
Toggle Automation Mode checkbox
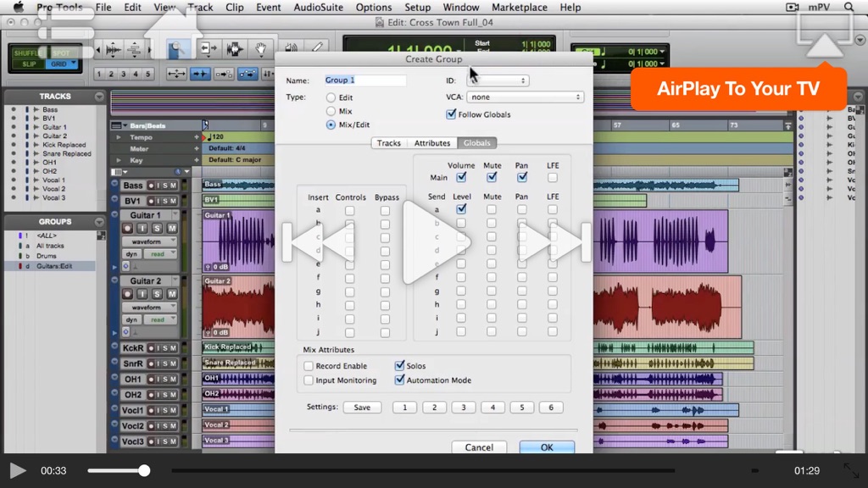399,380
